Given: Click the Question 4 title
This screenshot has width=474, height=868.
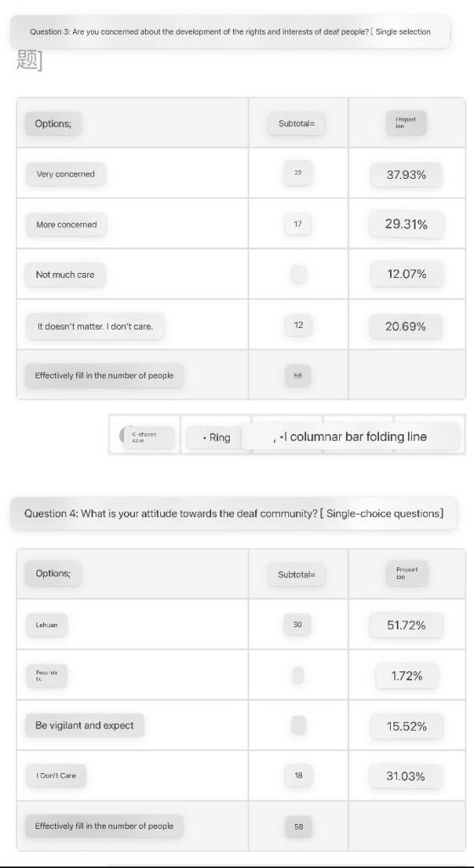Looking at the screenshot, I should [x=234, y=513].
